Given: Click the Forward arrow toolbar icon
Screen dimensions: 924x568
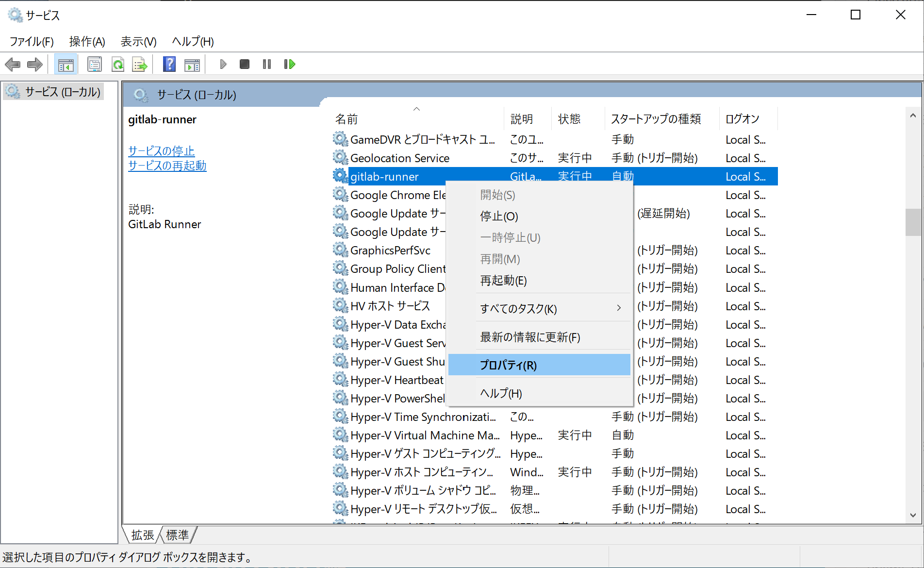Looking at the screenshot, I should click(35, 64).
